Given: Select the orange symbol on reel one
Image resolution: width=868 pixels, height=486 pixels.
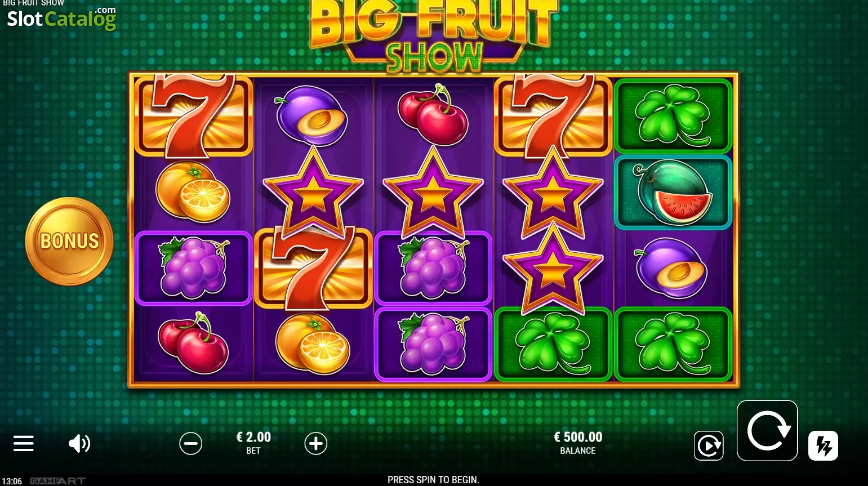Looking at the screenshot, I should point(193,192).
